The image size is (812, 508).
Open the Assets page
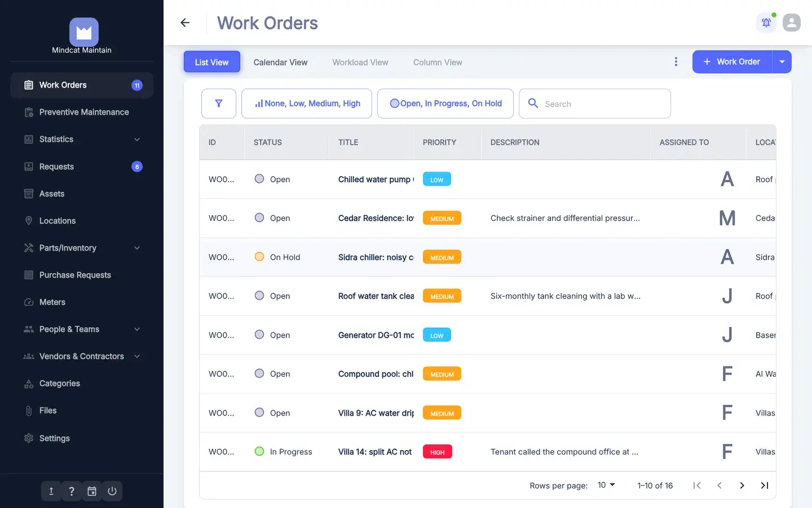82,194
